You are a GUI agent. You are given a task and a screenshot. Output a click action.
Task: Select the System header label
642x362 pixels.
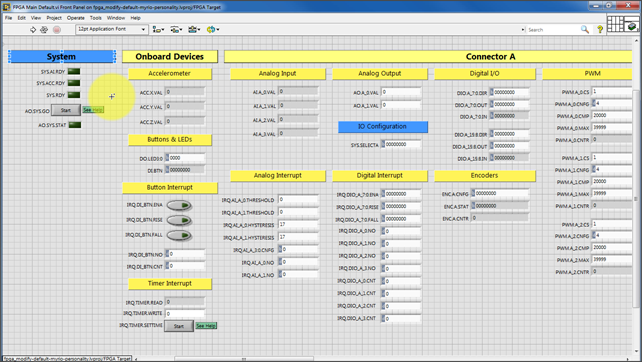coord(61,57)
